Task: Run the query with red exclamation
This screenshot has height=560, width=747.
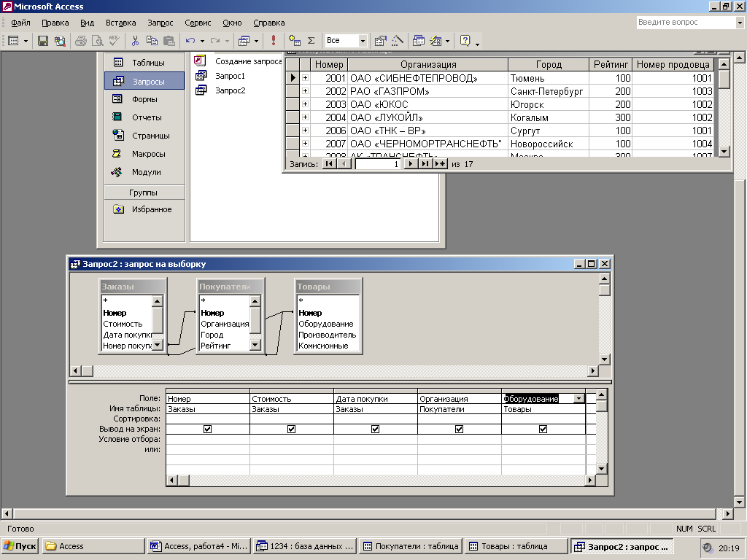Action: (x=274, y=41)
